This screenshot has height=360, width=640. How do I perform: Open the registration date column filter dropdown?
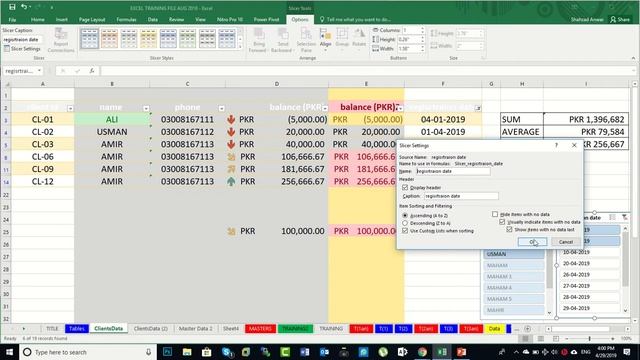[x=478, y=108]
